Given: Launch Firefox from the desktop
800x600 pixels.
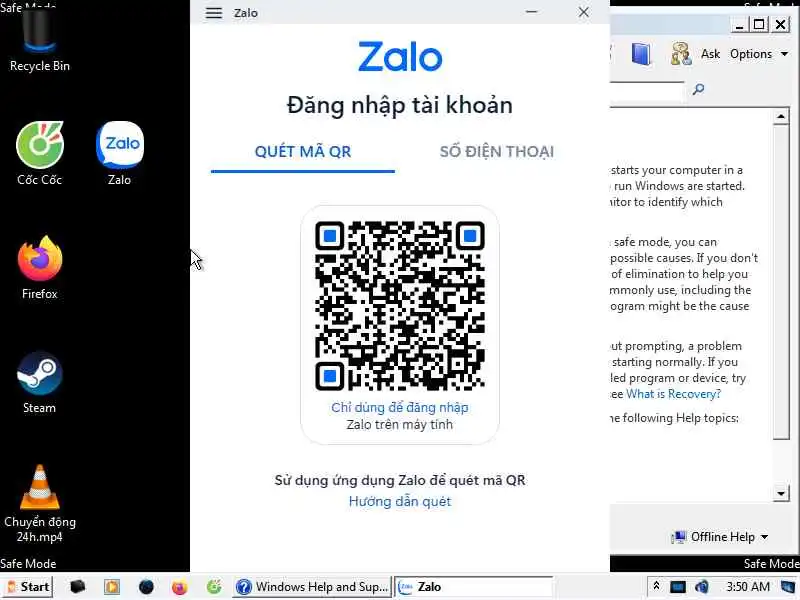Looking at the screenshot, I should [x=39, y=267].
